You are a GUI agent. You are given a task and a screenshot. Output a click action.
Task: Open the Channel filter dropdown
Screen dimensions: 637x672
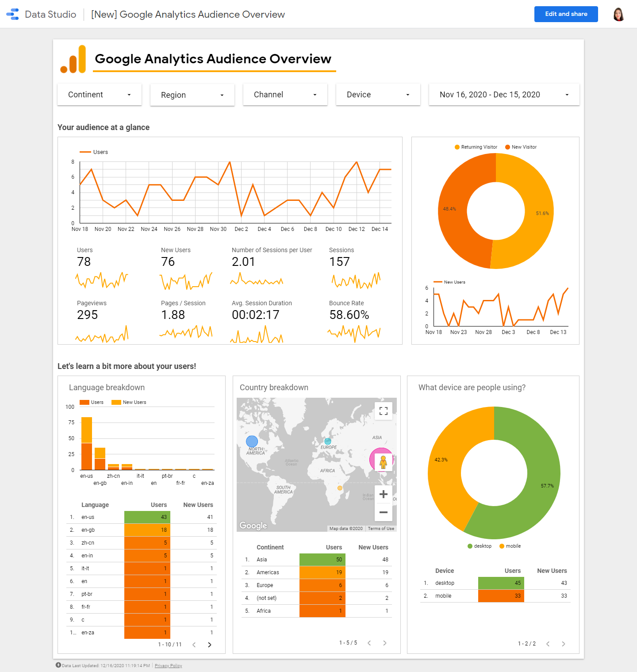pos(285,94)
